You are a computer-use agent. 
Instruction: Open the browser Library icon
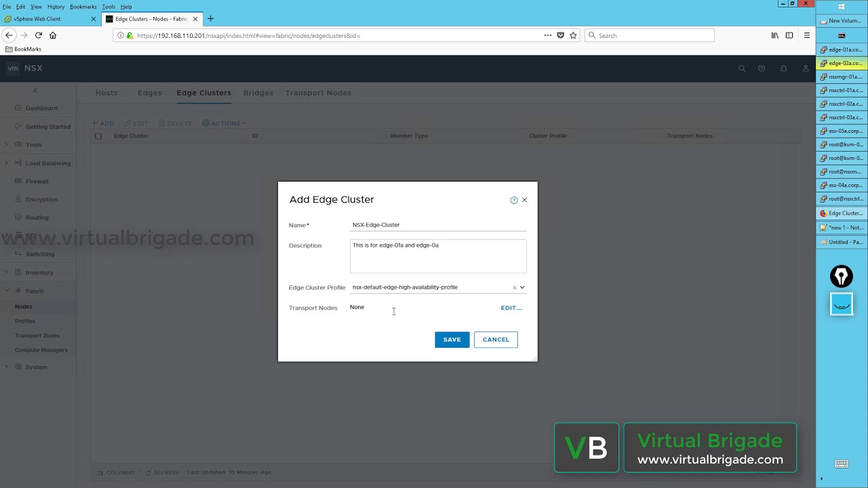click(x=774, y=35)
